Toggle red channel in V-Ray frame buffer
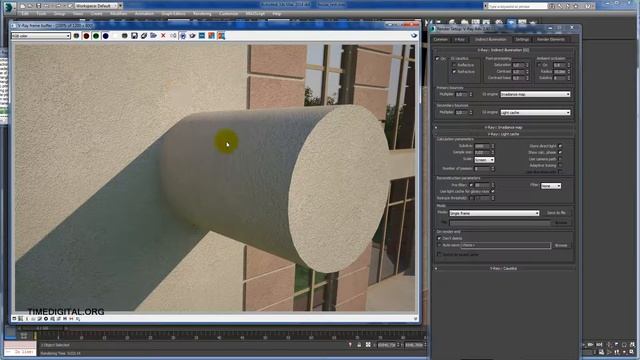The height and width of the screenshot is (360, 640). [86, 36]
